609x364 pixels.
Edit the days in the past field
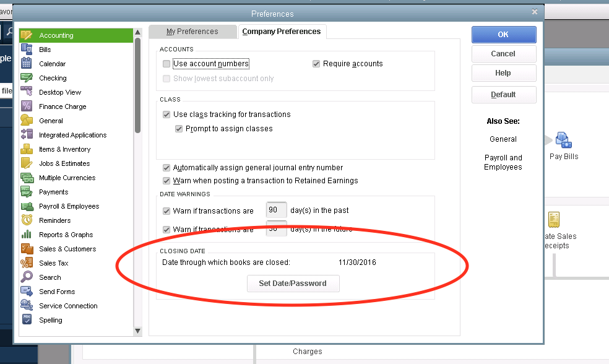tap(276, 210)
